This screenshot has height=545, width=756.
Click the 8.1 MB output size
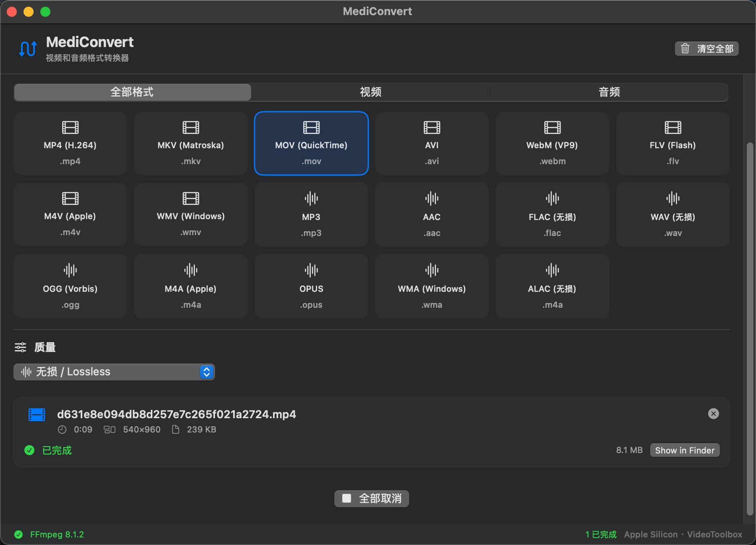(x=629, y=450)
